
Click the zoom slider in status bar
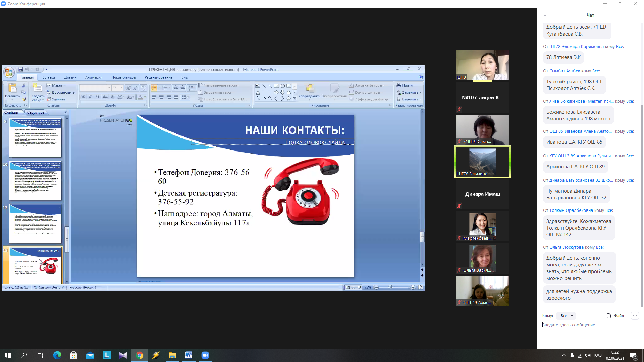point(390,287)
